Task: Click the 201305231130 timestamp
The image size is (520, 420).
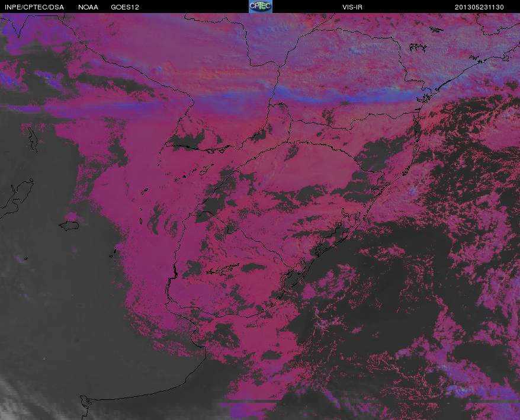Action: pos(479,7)
